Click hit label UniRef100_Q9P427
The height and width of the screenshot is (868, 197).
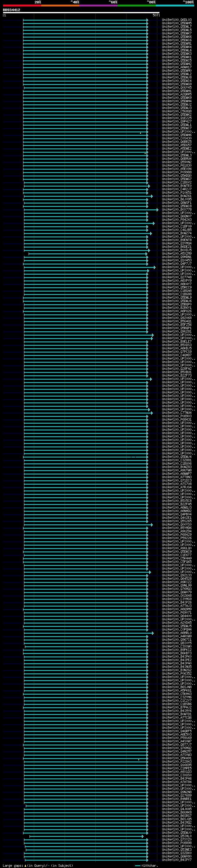[177, 122]
